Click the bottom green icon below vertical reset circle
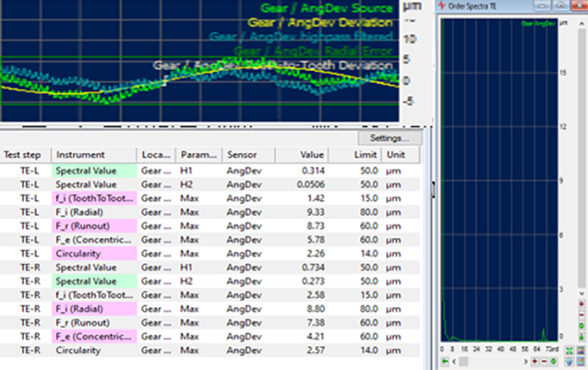The width and height of the screenshot is (588, 370). 581,337
